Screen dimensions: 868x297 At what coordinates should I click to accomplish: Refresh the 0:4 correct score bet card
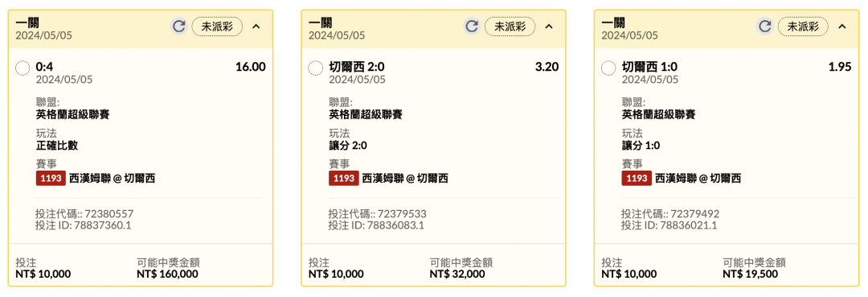coord(178,26)
